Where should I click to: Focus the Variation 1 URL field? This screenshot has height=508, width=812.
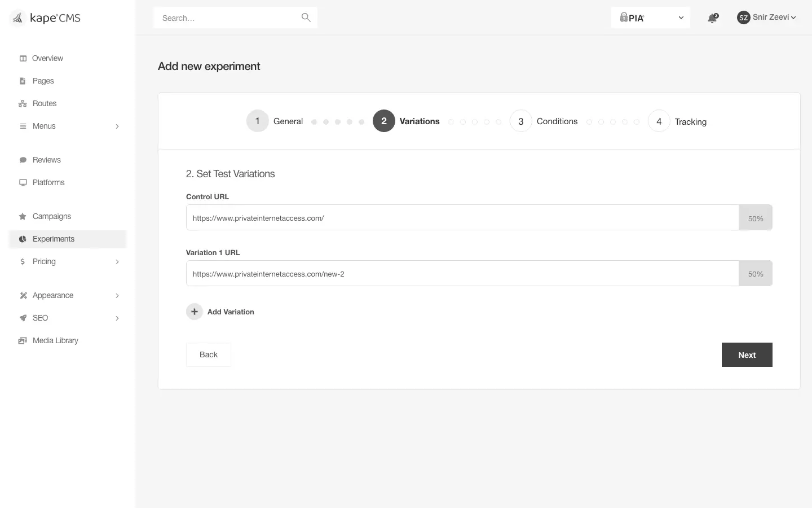[462, 274]
